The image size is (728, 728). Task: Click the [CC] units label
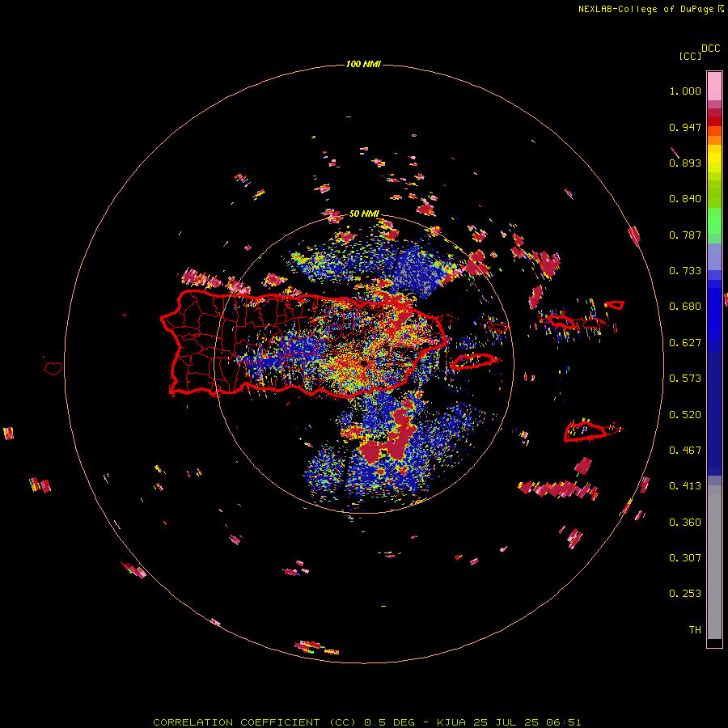[x=690, y=56]
